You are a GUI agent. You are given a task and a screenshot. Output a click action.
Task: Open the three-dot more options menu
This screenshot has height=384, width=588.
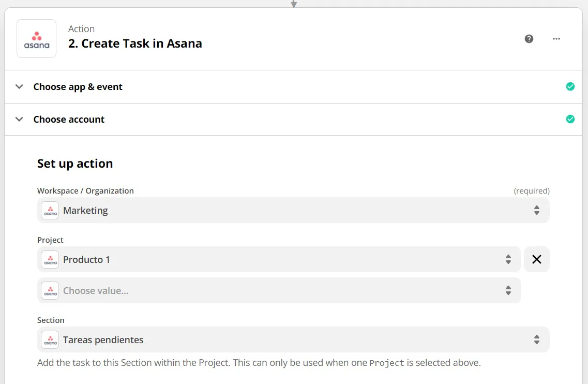tap(556, 39)
